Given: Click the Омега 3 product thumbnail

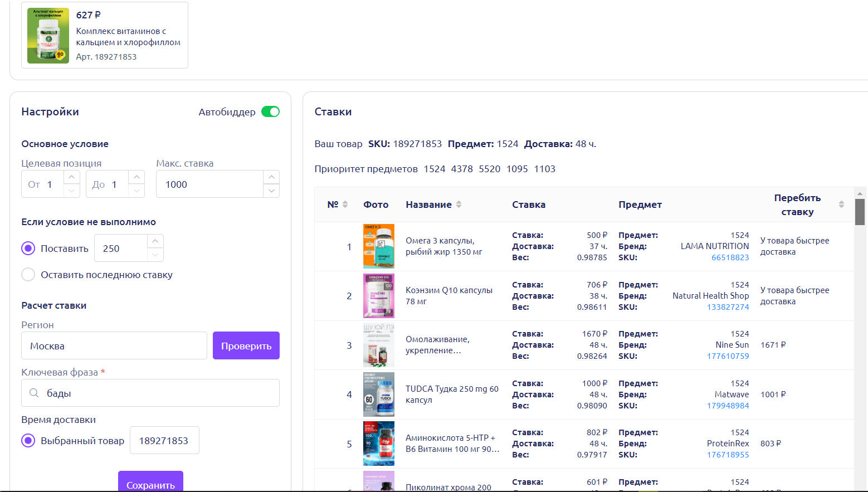Looking at the screenshot, I should coord(379,246).
